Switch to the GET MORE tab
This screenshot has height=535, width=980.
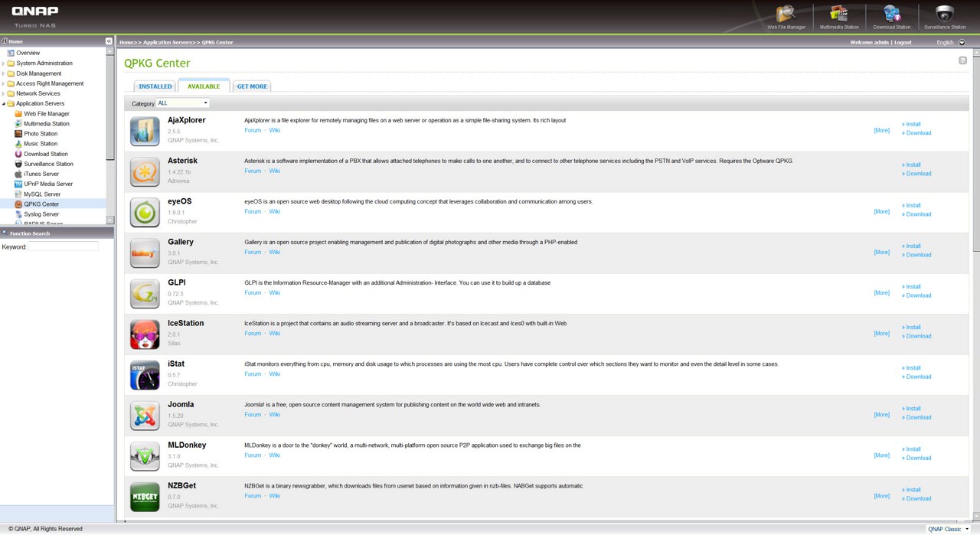pyautogui.click(x=252, y=86)
